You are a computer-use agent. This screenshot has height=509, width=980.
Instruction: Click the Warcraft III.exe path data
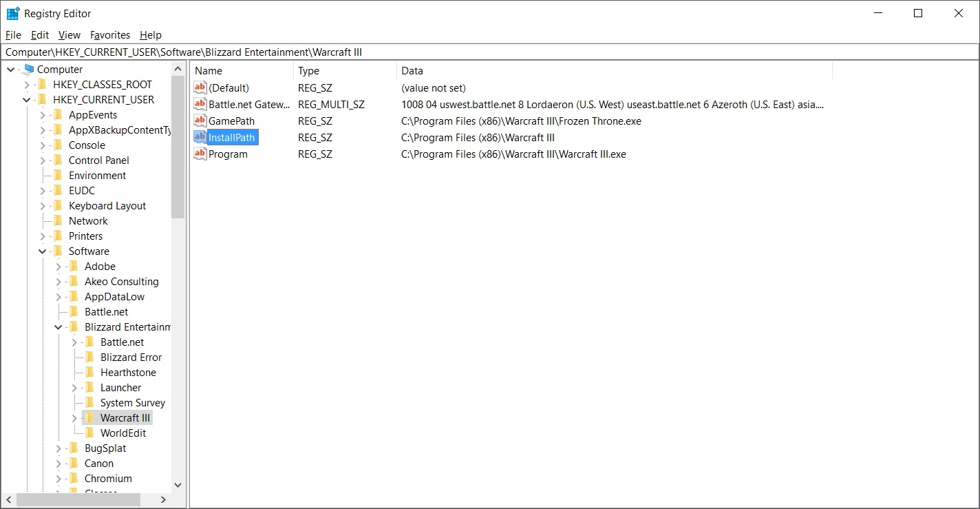pos(513,154)
